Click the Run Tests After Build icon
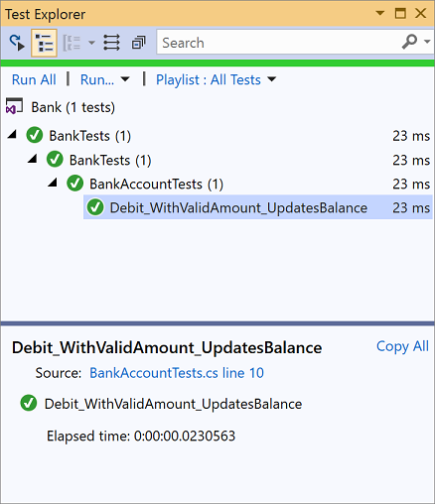435x504 pixels. [x=17, y=43]
